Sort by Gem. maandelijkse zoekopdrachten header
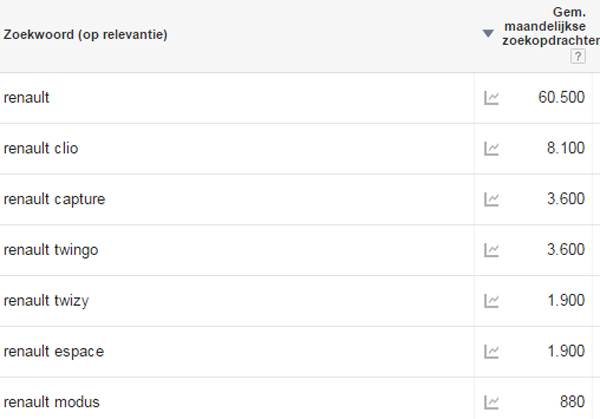 tap(551, 26)
